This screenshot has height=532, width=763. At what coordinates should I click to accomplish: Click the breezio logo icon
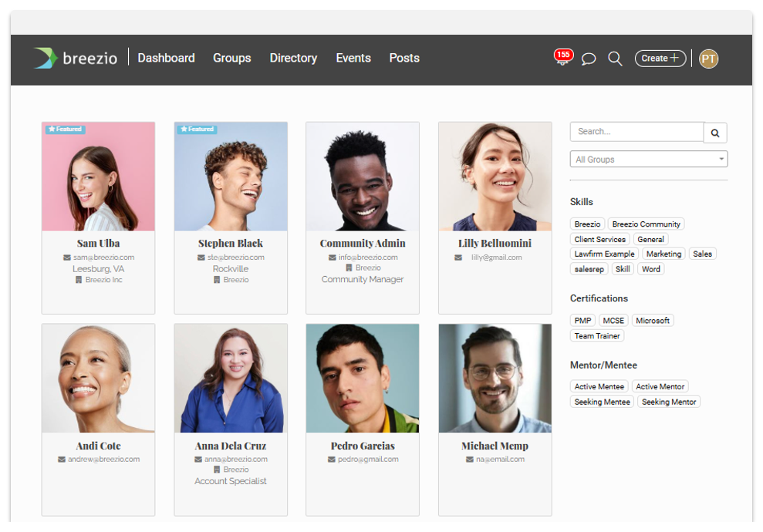pos(46,58)
